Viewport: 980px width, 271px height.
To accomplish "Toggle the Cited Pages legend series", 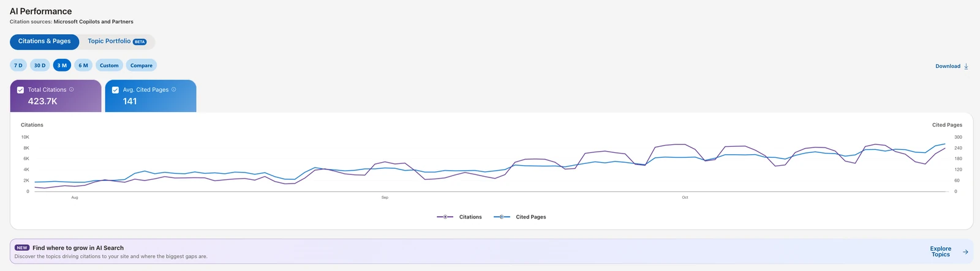I will pyautogui.click(x=520, y=217).
